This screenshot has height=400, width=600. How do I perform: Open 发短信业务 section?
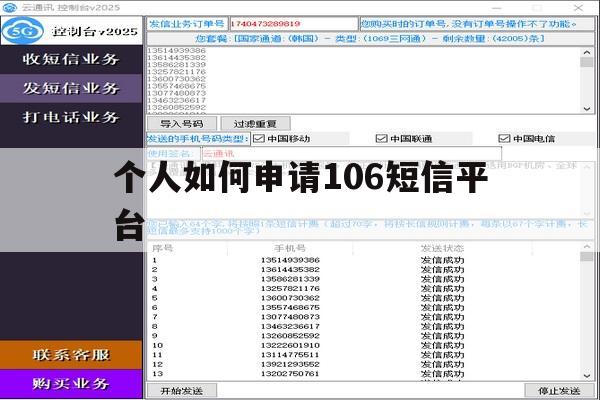coord(71,88)
